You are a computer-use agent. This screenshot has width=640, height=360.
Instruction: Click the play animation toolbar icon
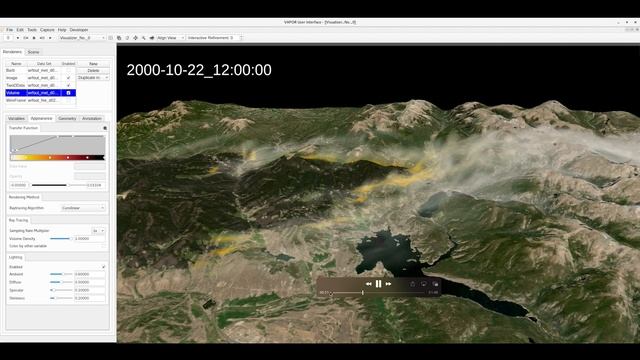tap(34, 38)
